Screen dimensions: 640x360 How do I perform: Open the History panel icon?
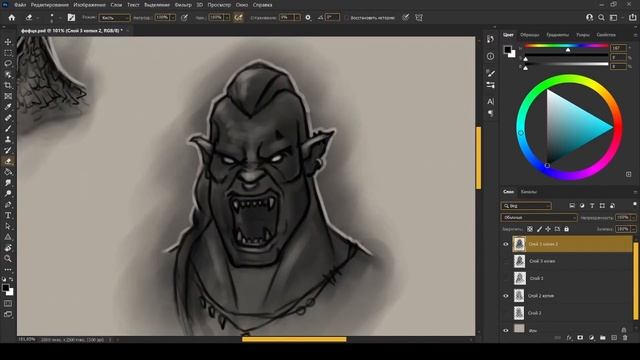[491, 39]
